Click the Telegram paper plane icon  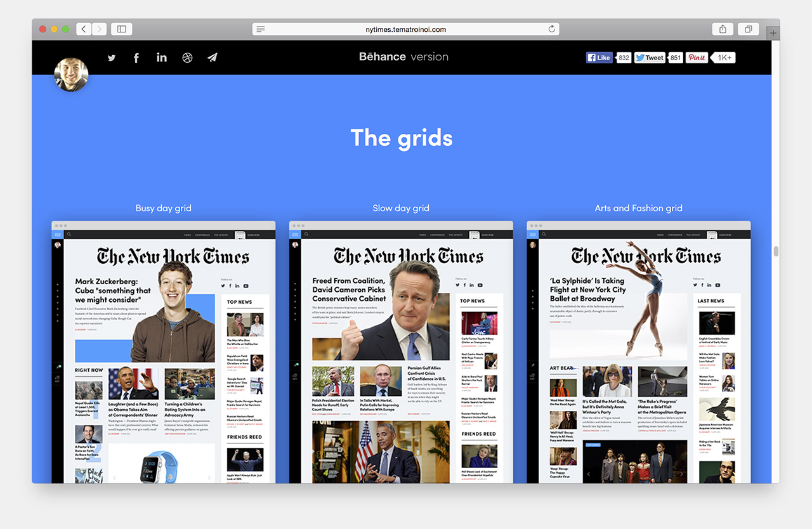tap(213, 58)
